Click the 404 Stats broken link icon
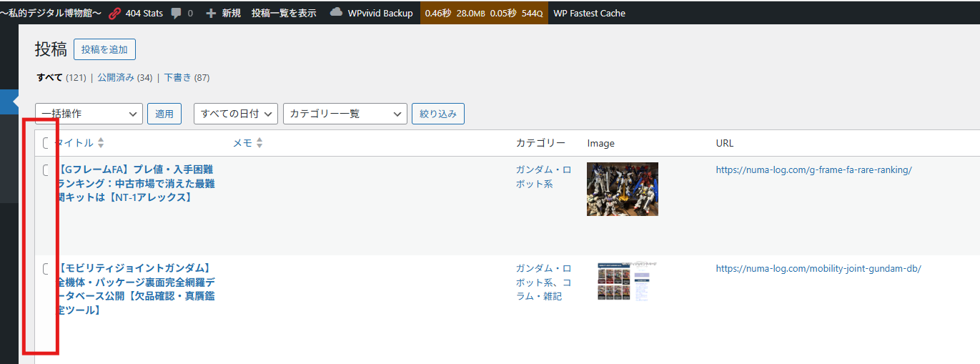Viewport: 980px width, 364px height. (x=115, y=13)
